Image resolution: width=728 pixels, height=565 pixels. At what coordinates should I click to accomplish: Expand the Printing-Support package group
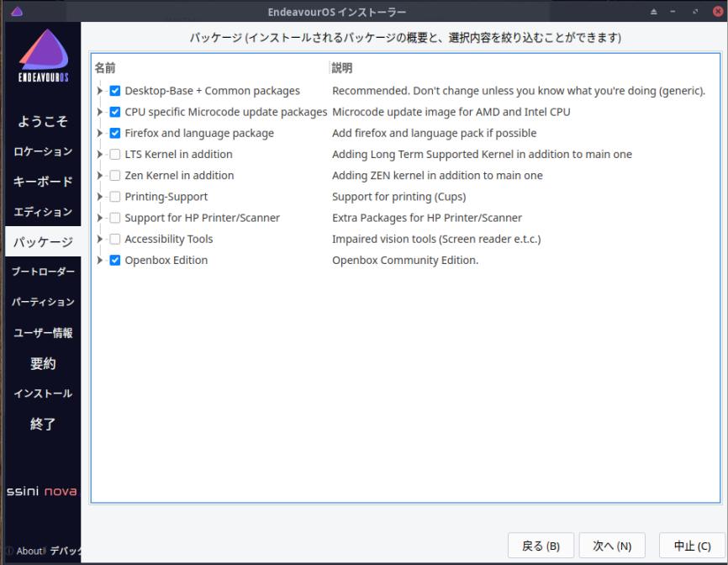(x=99, y=197)
